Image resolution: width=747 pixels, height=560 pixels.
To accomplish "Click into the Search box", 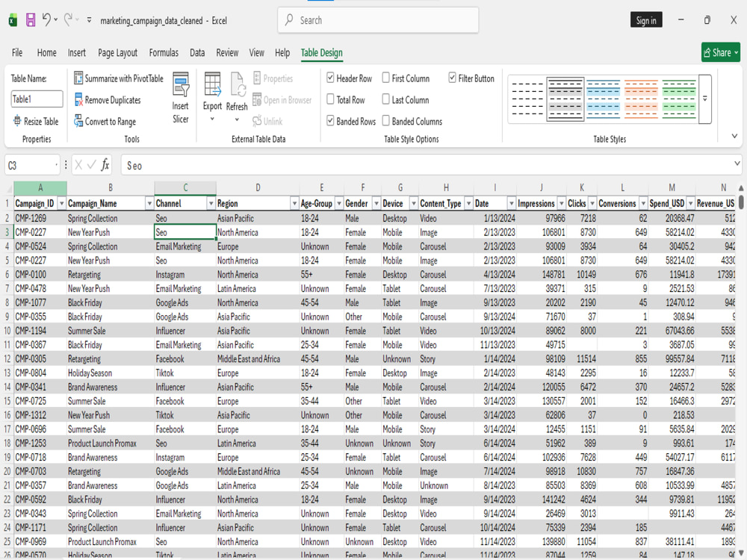I will pos(378,20).
